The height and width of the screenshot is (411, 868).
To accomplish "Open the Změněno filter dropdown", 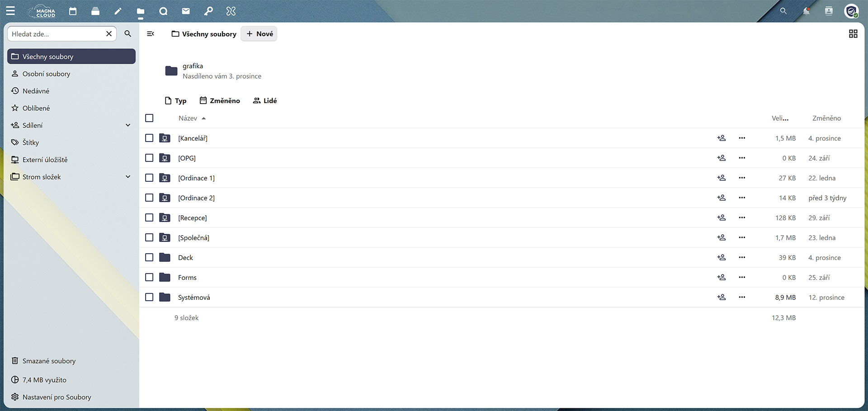I will click(x=220, y=100).
